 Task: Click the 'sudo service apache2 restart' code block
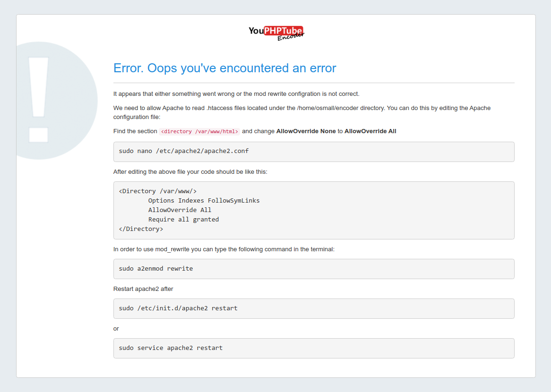pyautogui.click(x=314, y=349)
